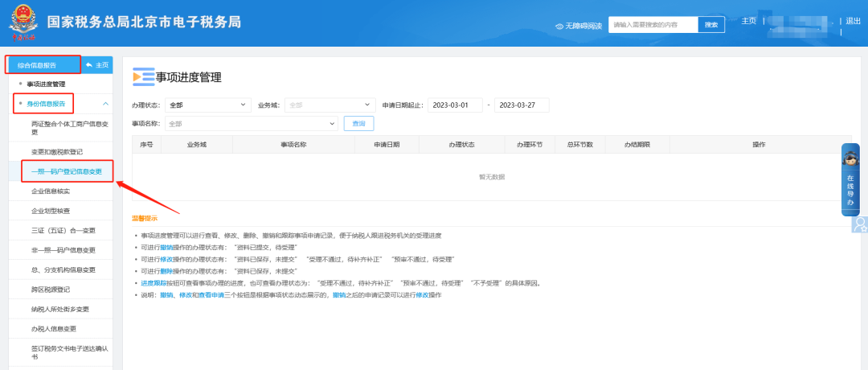Click the 查看申请 highlighted text in tips

coord(211,295)
